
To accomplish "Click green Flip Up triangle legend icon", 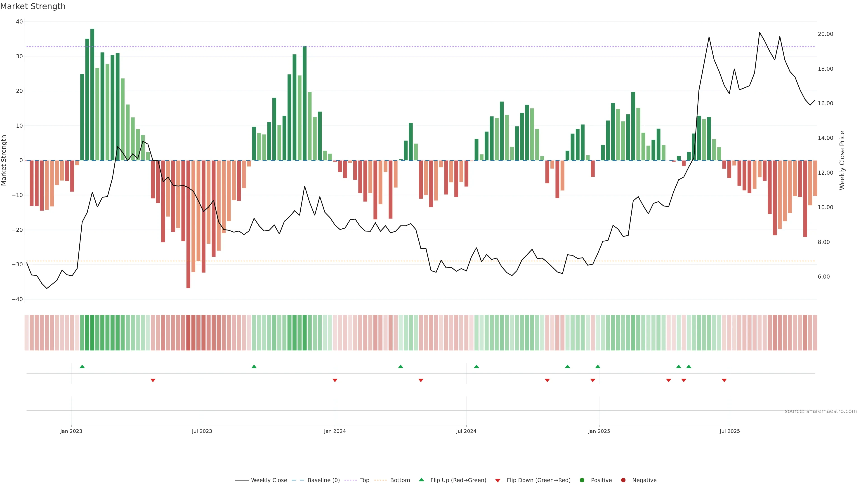I will click(x=421, y=480).
